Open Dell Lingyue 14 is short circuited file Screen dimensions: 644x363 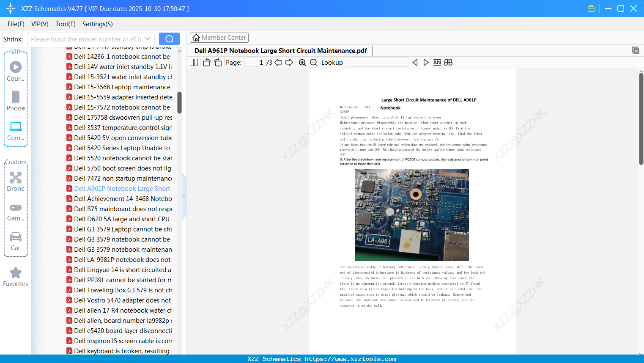[x=119, y=270]
